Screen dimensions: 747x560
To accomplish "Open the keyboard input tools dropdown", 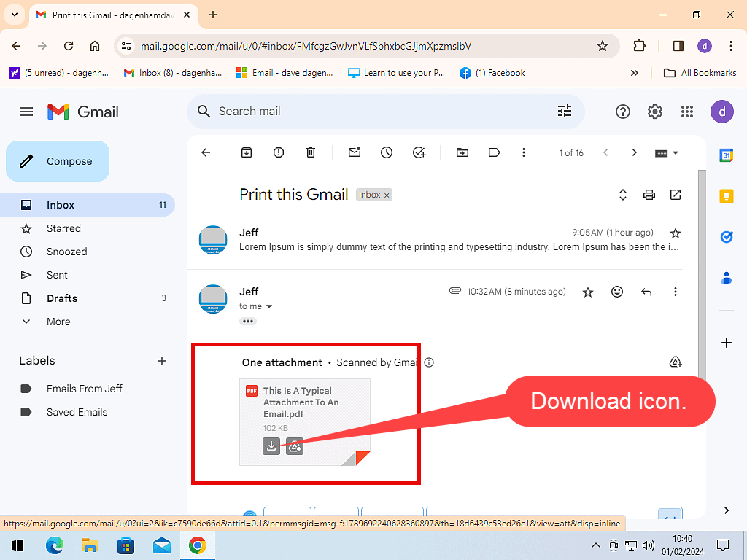I will [x=664, y=152].
